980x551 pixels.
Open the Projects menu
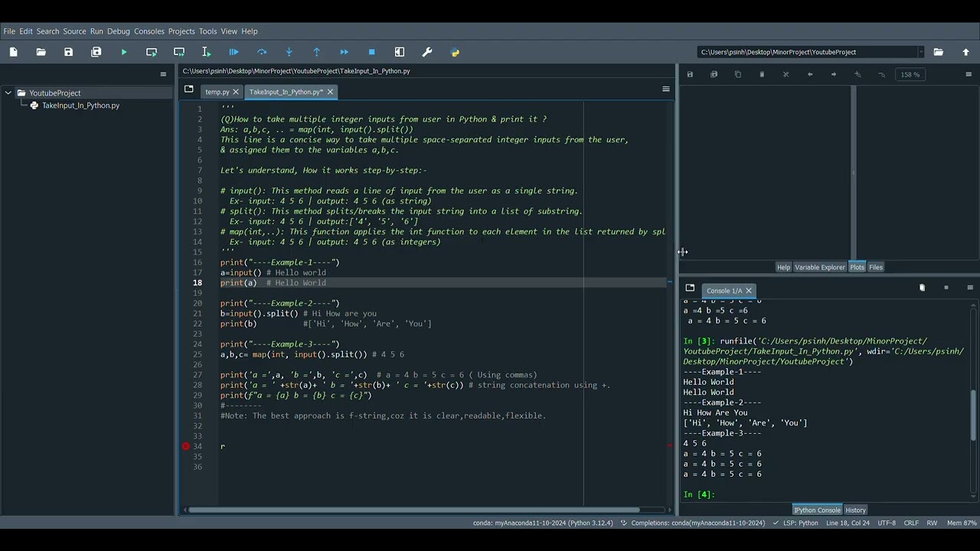pos(181,31)
